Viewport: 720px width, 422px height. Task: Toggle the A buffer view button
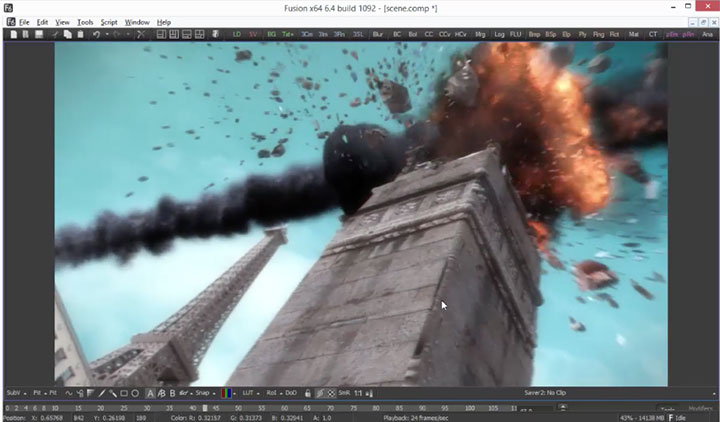click(150, 393)
